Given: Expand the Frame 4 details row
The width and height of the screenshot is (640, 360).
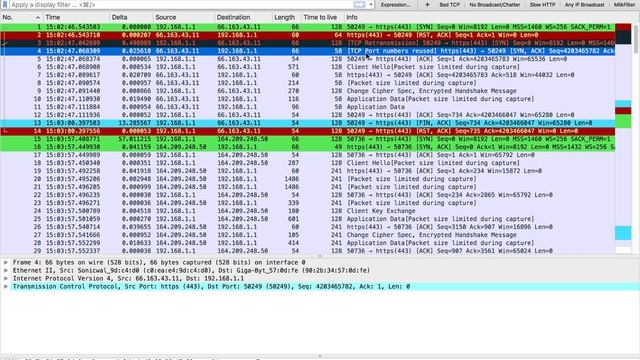Looking at the screenshot, I should [6, 262].
